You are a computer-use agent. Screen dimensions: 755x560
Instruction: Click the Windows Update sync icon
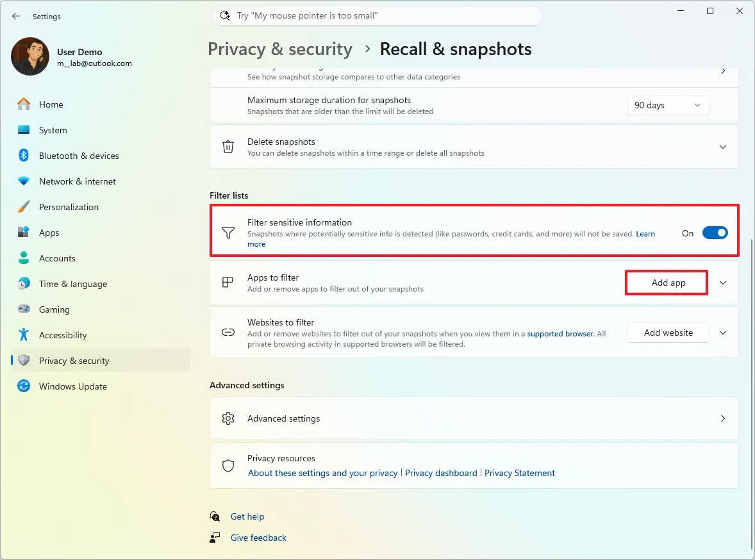pyautogui.click(x=24, y=386)
